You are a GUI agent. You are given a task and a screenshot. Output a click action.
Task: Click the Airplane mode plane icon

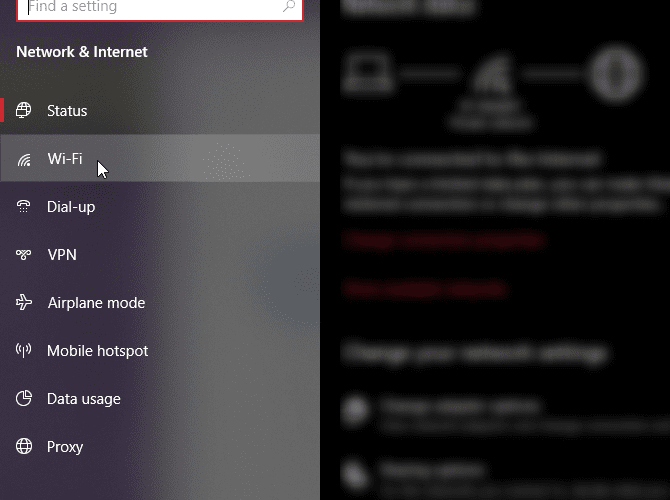[24, 302]
